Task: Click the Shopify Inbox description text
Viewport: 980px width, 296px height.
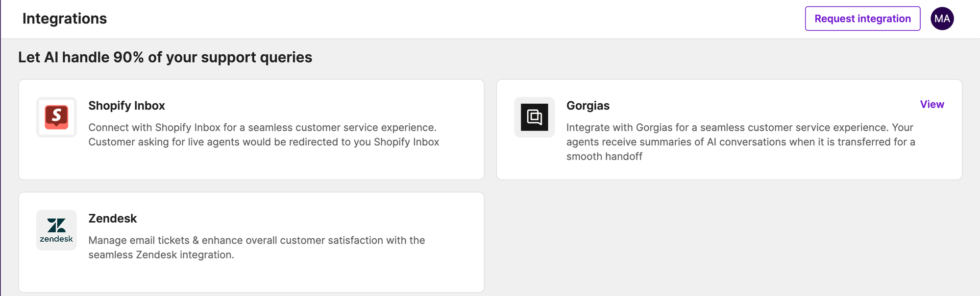Action: tap(264, 135)
